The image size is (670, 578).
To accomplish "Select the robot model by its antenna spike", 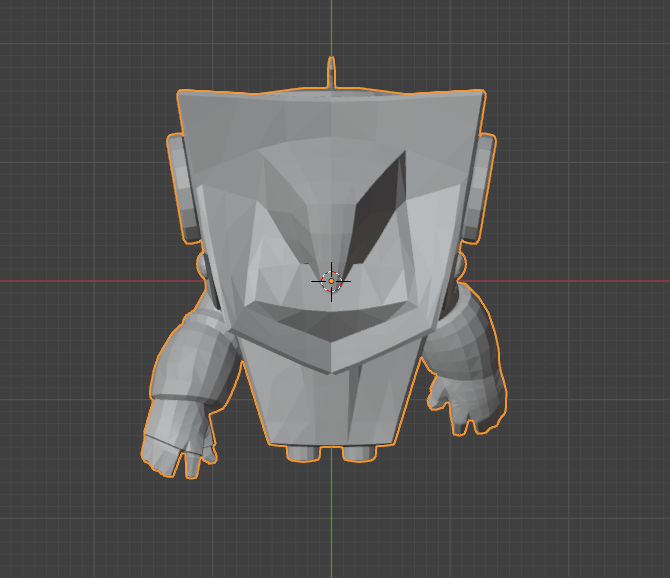I will (x=331, y=72).
